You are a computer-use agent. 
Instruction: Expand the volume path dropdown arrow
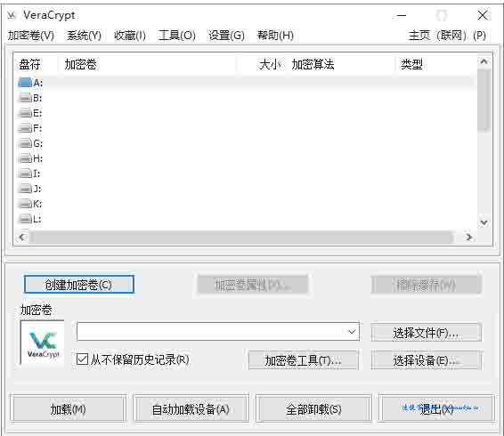[x=352, y=331]
